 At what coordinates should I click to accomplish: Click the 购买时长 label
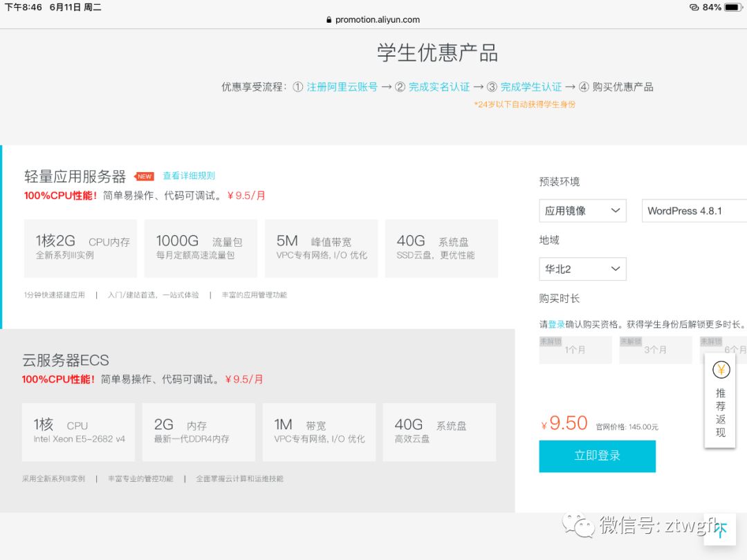[x=560, y=299]
